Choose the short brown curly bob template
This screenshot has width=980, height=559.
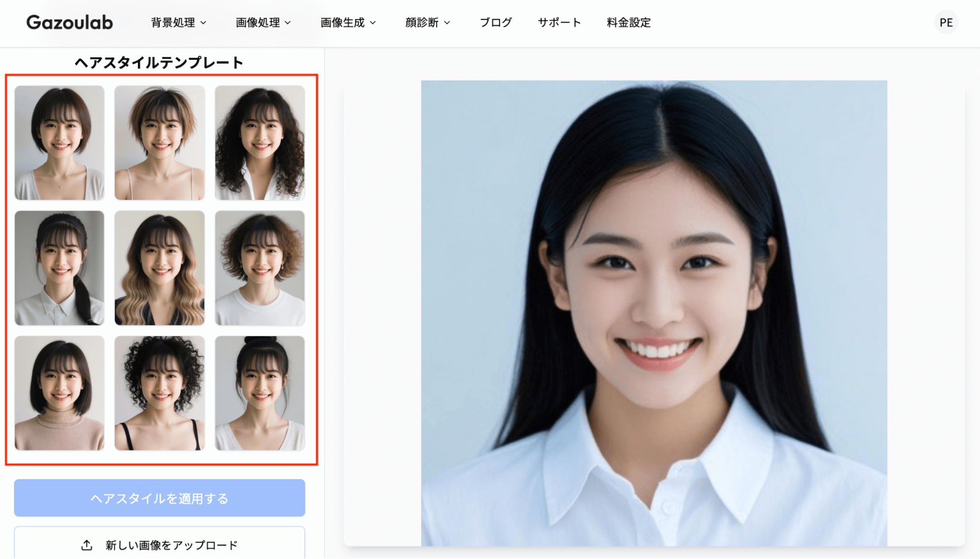(x=260, y=268)
